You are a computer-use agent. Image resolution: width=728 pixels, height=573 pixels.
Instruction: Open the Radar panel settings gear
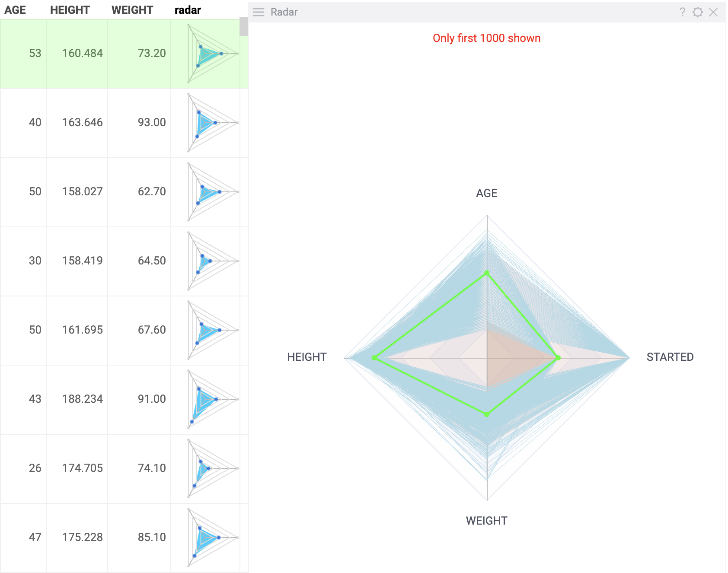697,12
